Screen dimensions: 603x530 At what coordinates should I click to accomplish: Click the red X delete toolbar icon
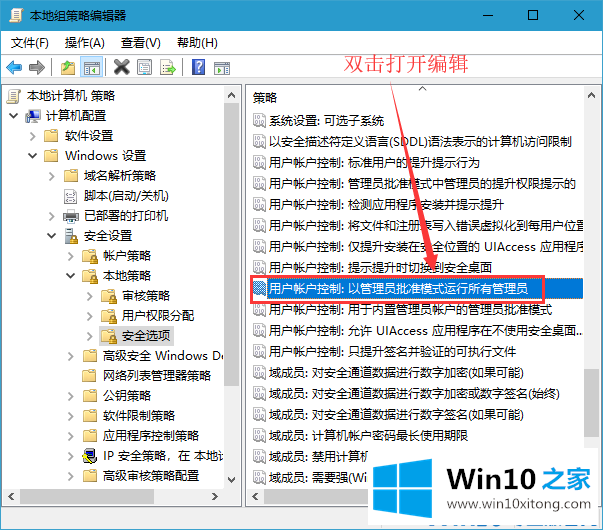(121, 67)
